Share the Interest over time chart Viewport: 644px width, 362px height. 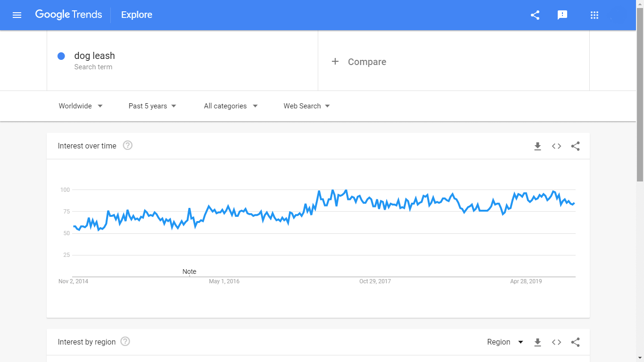575,146
